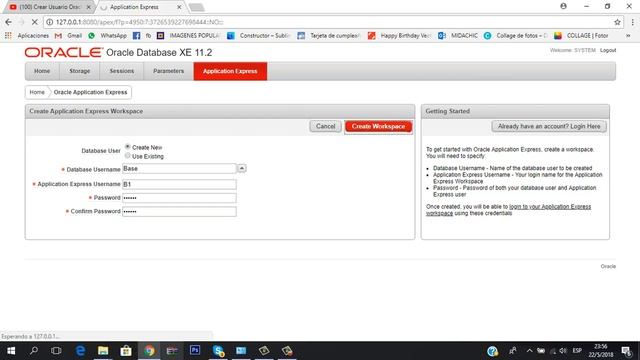Viewport: 640px width, 360px height.
Task: Open Microsoft Store taskbar icon
Action: (x=126, y=351)
